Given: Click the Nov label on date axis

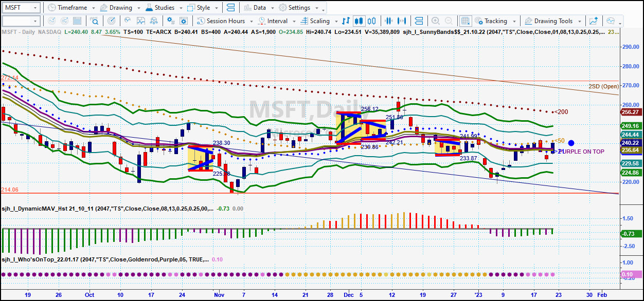Looking at the screenshot, I should 220,295.
